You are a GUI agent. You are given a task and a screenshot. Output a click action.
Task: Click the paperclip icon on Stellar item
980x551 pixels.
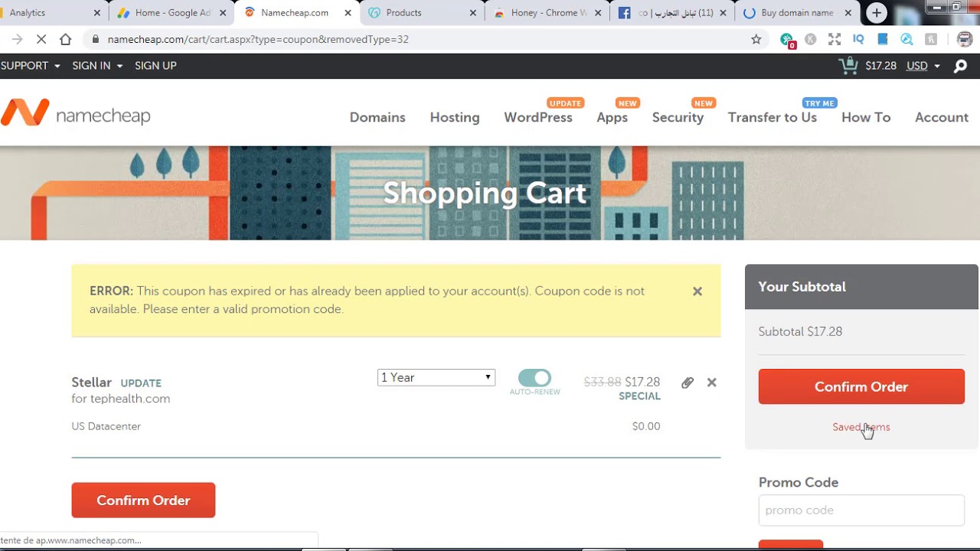pyautogui.click(x=688, y=383)
